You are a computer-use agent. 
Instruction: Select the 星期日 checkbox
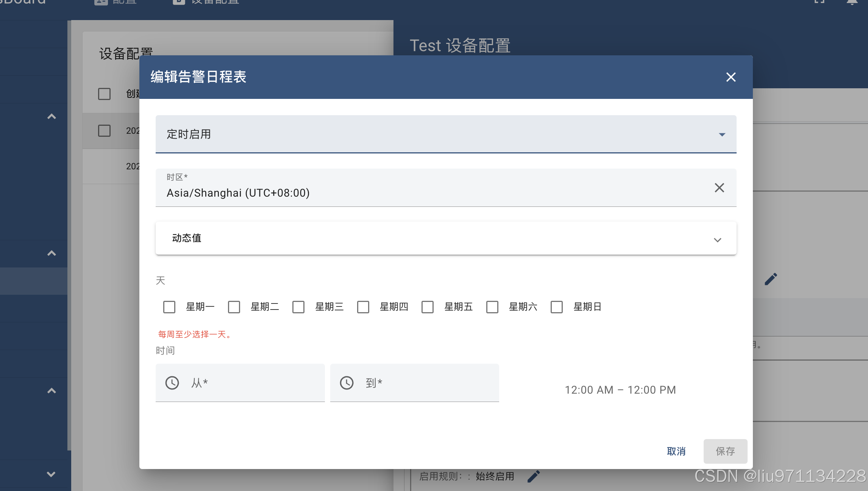pyautogui.click(x=557, y=307)
